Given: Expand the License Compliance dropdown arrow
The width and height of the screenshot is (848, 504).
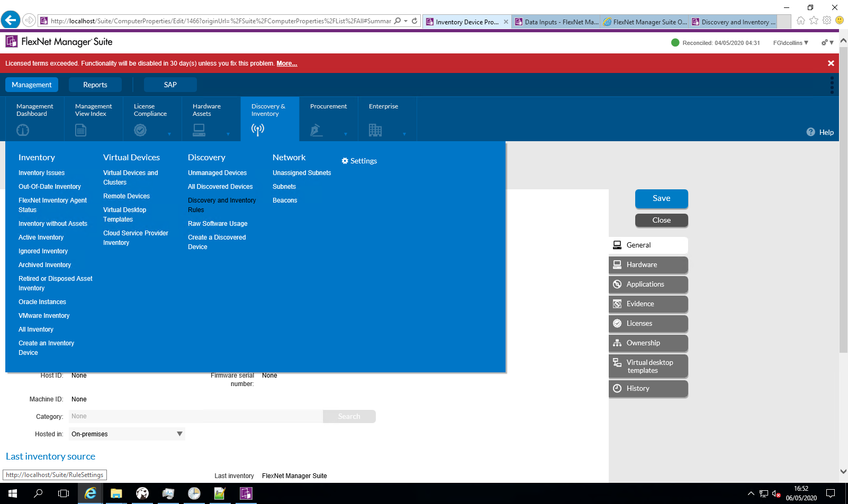Looking at the screenshot, I should click(169, 134).
